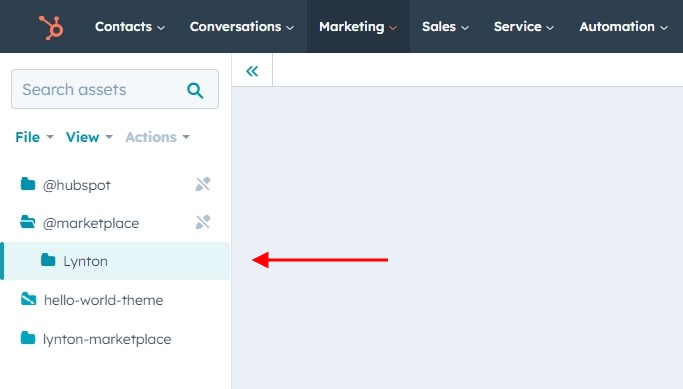Image resolution: width=683 pixels, height=389 pixels.
Task: Click the @hubspot folder icon
Action: pos(28,184)
